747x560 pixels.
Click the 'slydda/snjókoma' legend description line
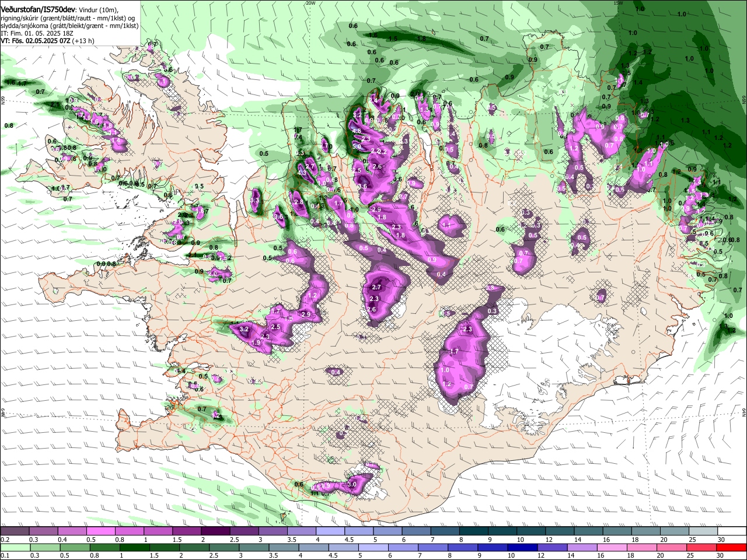(x=69, y=26)
